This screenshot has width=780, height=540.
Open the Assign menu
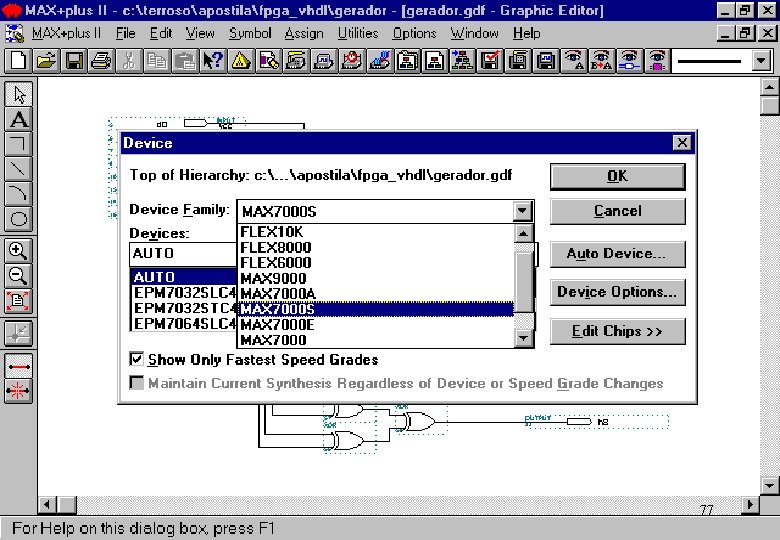[x=304, y=33]
